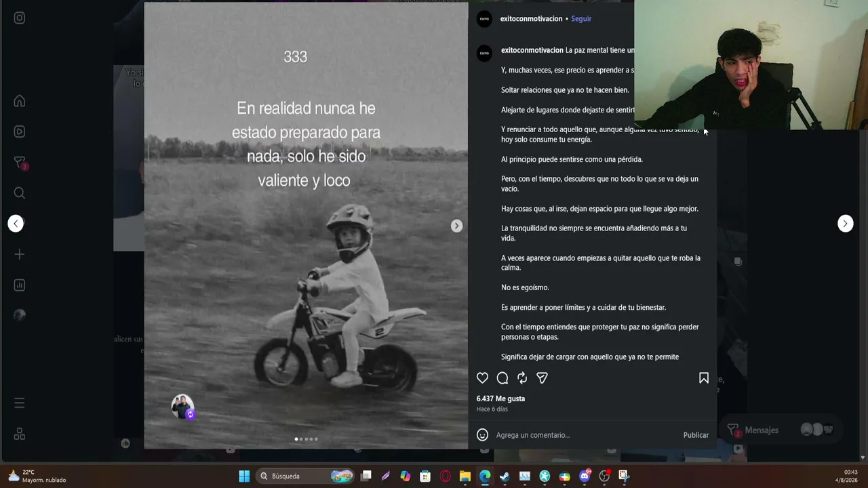
Task: Click the carousel slide indicator dots
Action: 306,439
